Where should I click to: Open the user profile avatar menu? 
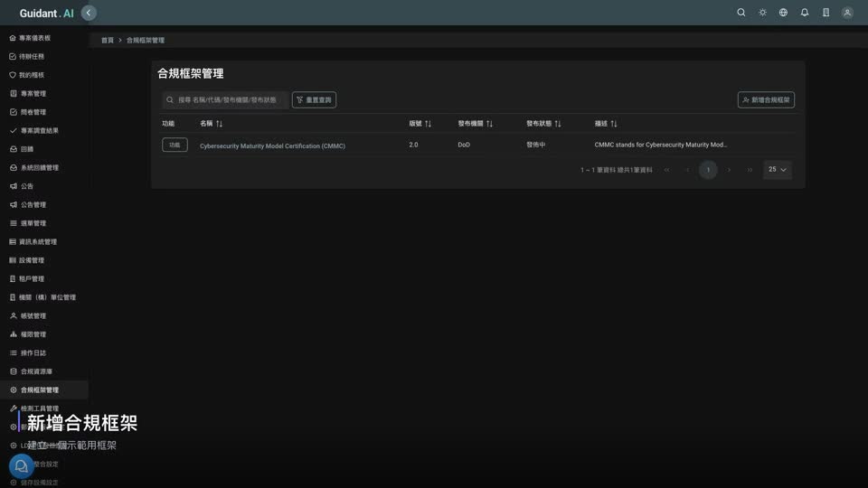[847, 12]
